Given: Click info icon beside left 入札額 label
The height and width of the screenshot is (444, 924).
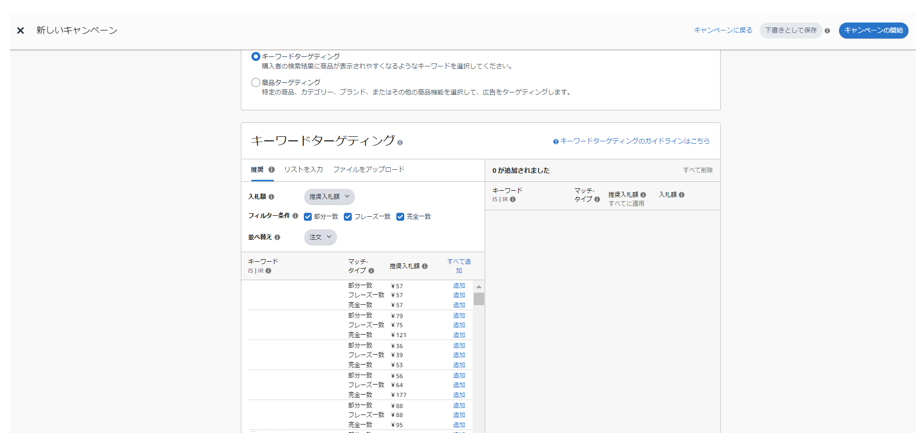Looking at the screenshot, I should point(272,197).
